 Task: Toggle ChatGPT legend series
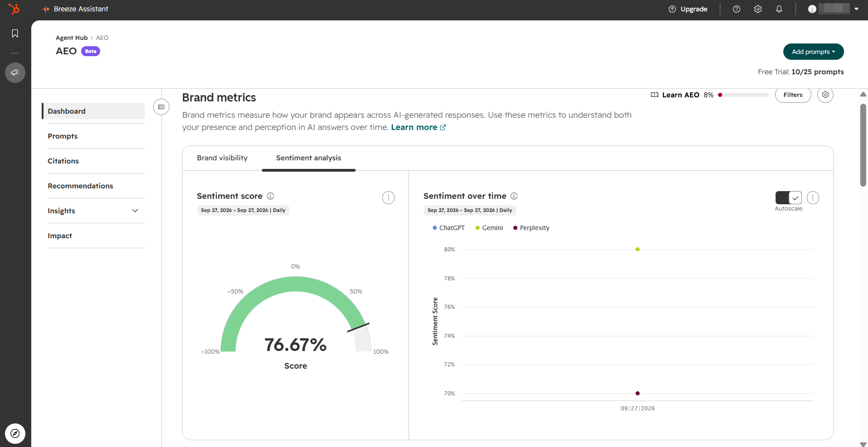pos(448,228)
